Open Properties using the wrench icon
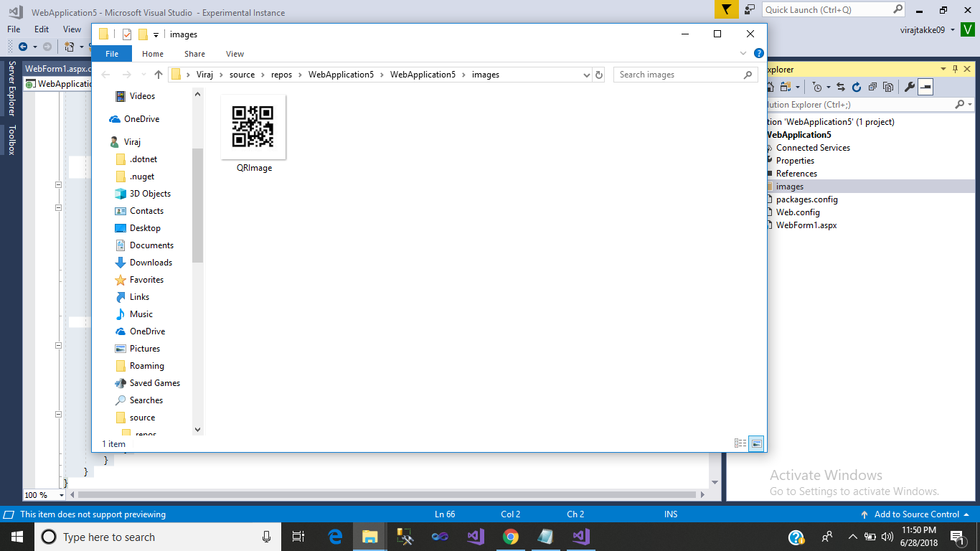The image size is (980, 551). [909, 87]
